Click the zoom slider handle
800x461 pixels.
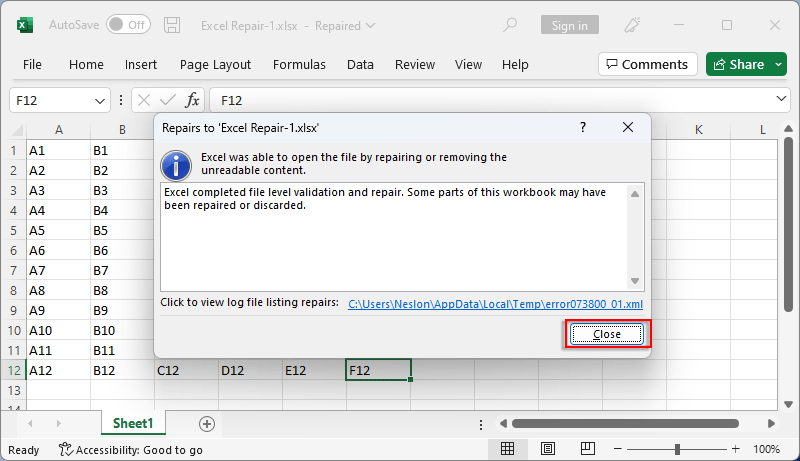(677, 449)
